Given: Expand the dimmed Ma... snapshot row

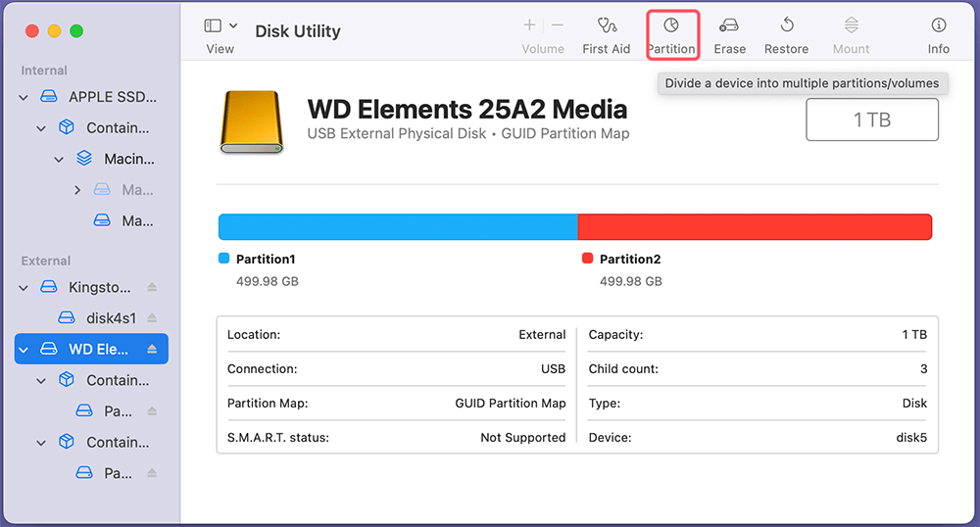Looking at the screenshot, I should [76, 190].
